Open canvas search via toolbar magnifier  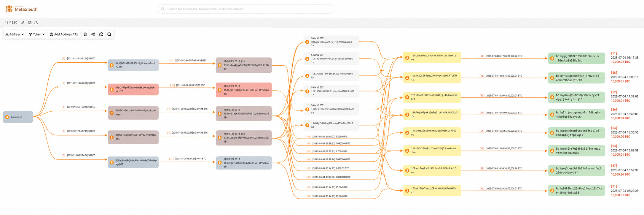pyautogui.click(x=109, y=34)
